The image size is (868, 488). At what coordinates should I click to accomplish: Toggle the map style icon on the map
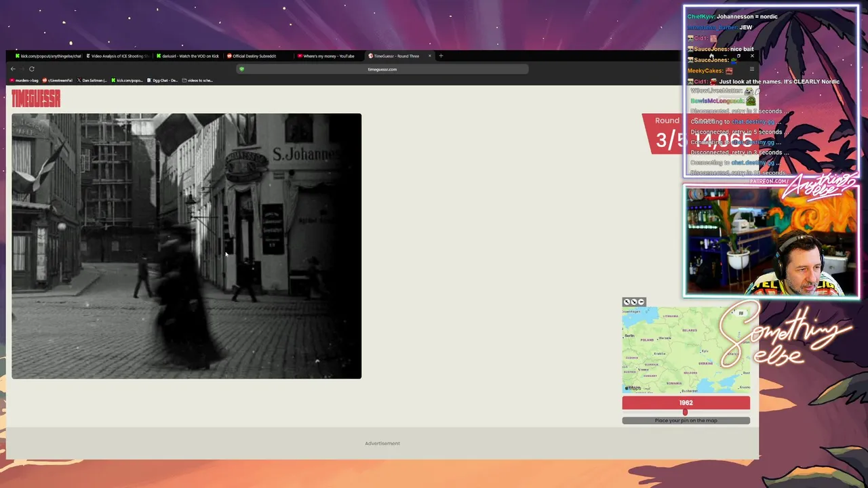coord(741,313)
